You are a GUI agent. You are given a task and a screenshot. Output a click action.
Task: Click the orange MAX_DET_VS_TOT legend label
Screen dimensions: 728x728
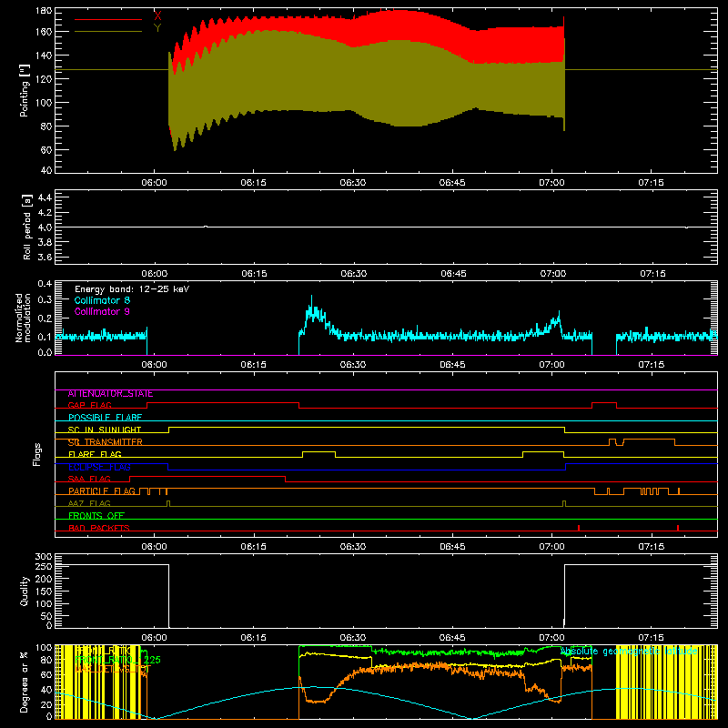[113, 669]
